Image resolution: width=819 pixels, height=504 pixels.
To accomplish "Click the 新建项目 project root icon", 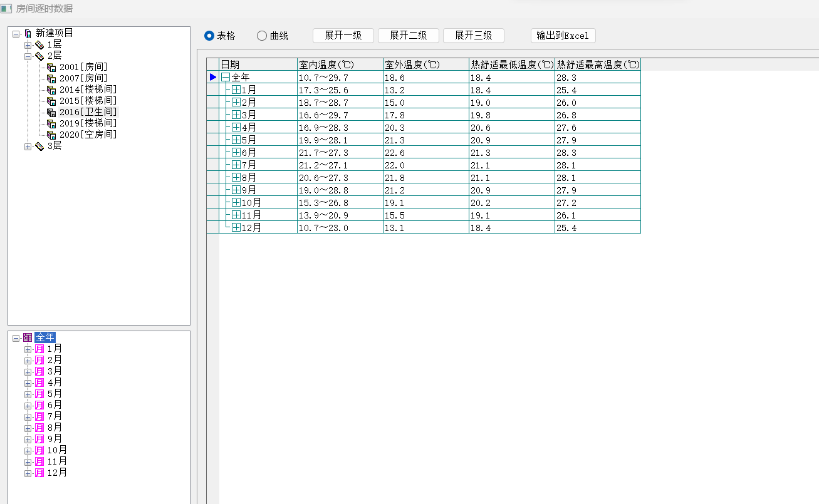I will pos(28,33).
